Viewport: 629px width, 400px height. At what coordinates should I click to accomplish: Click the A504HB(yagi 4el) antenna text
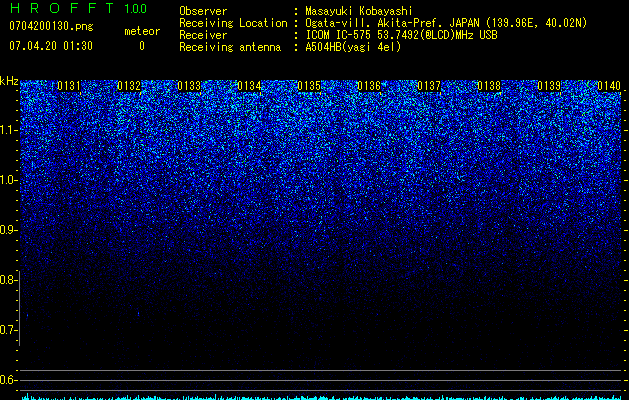pyautogui.click(x=353, y=47)
